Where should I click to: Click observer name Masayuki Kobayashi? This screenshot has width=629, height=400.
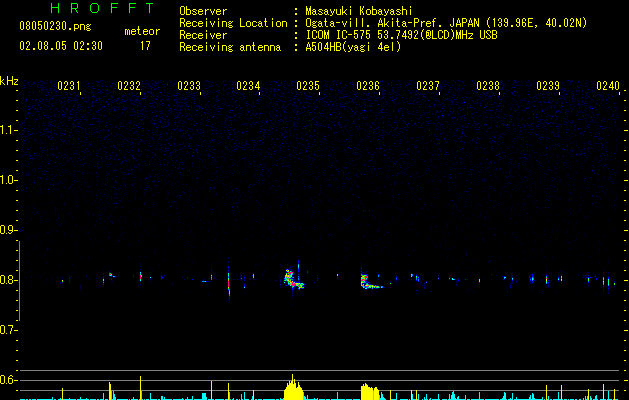coord(359,11)
